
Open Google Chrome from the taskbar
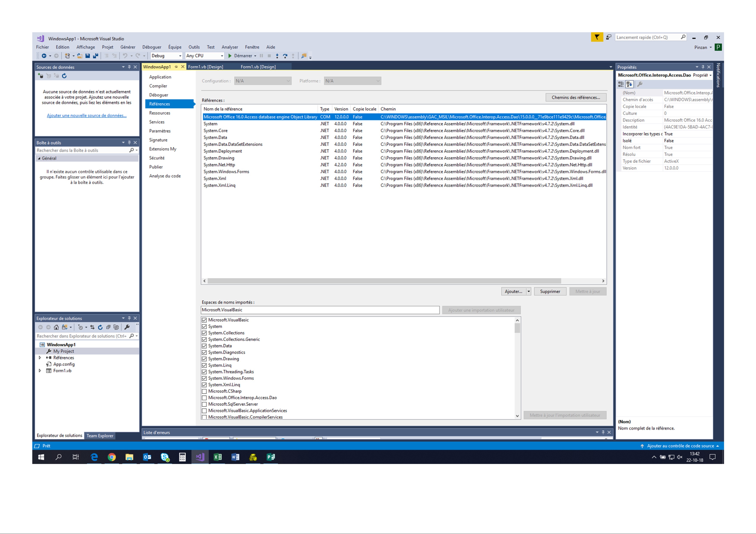point(112,457)
